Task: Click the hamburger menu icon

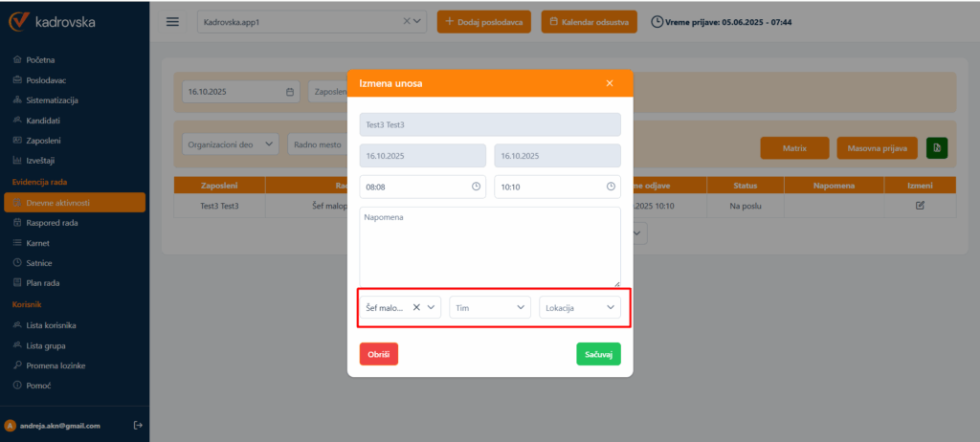Action: [173, 22]
